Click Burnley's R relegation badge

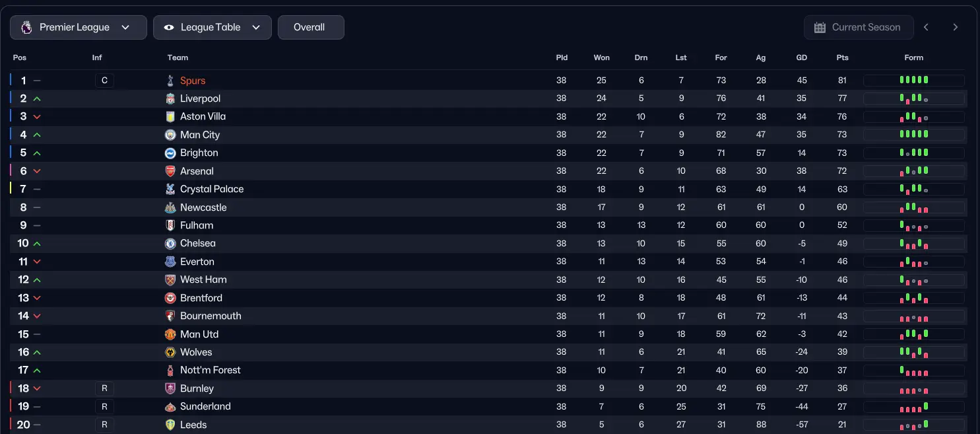(104, 388)
